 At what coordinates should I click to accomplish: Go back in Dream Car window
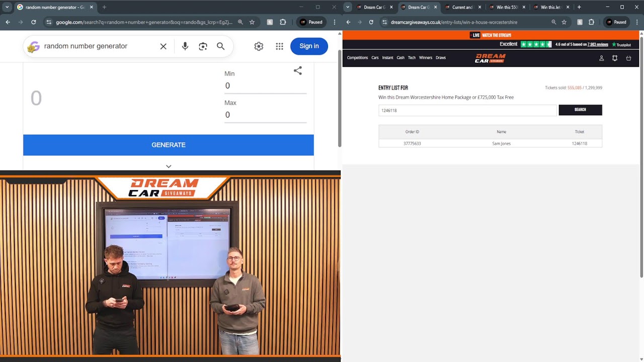tap(348, 22)
